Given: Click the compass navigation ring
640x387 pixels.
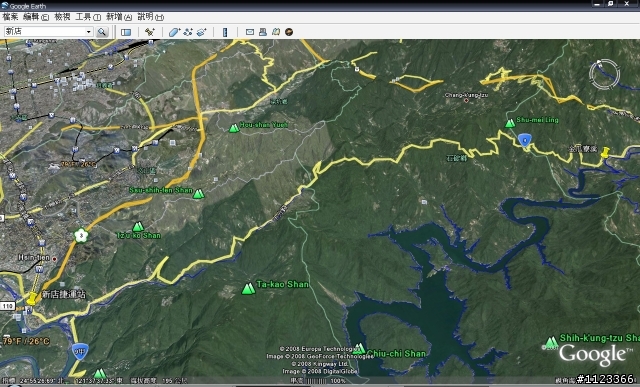Looking at the screenshot, I should pos(604,75).
